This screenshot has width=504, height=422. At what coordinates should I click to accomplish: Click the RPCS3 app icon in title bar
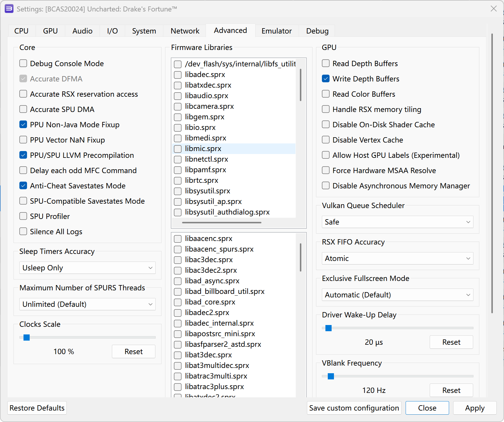point(9,9)
